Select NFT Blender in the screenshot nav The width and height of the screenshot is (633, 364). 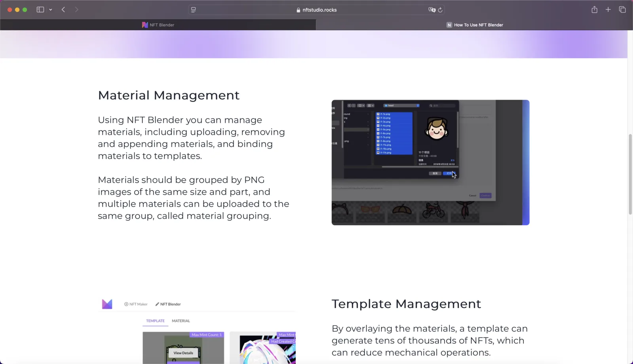click(168, 304)
